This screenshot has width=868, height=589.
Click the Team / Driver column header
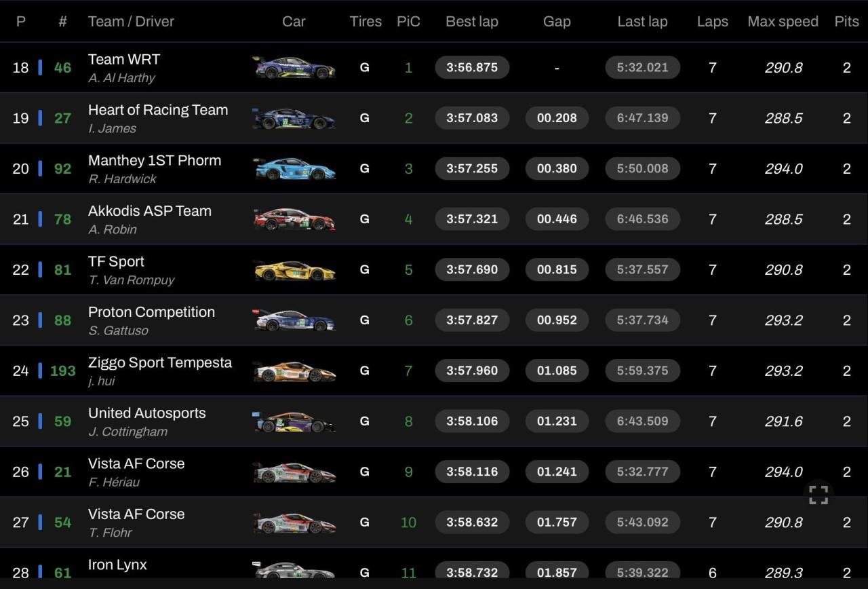[131, 22]
